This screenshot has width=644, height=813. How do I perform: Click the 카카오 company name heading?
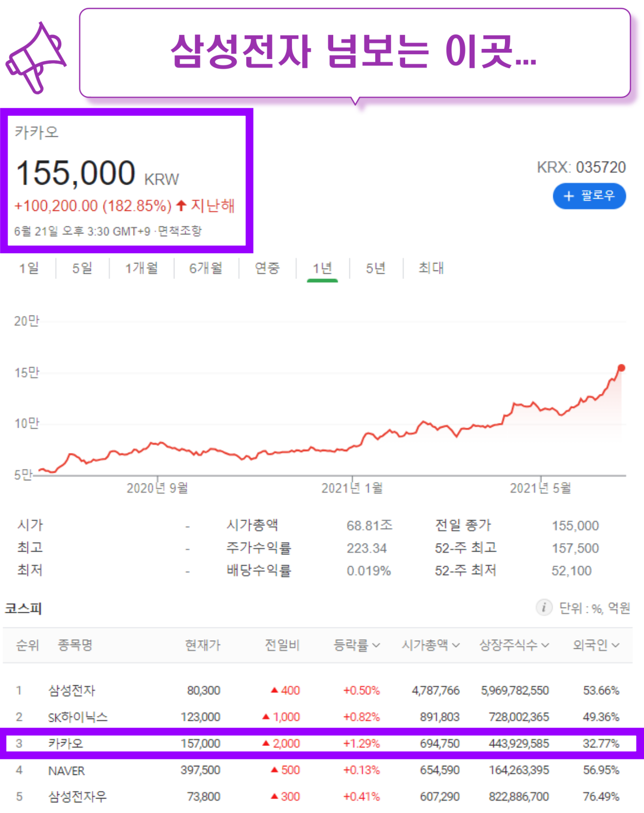[x=36, y=132]
